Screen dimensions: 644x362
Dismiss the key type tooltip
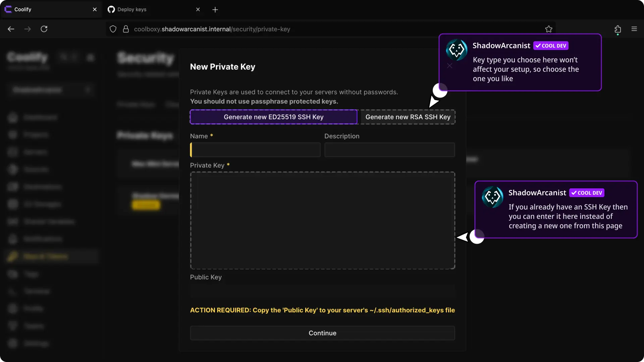click(x=449, y=66)
